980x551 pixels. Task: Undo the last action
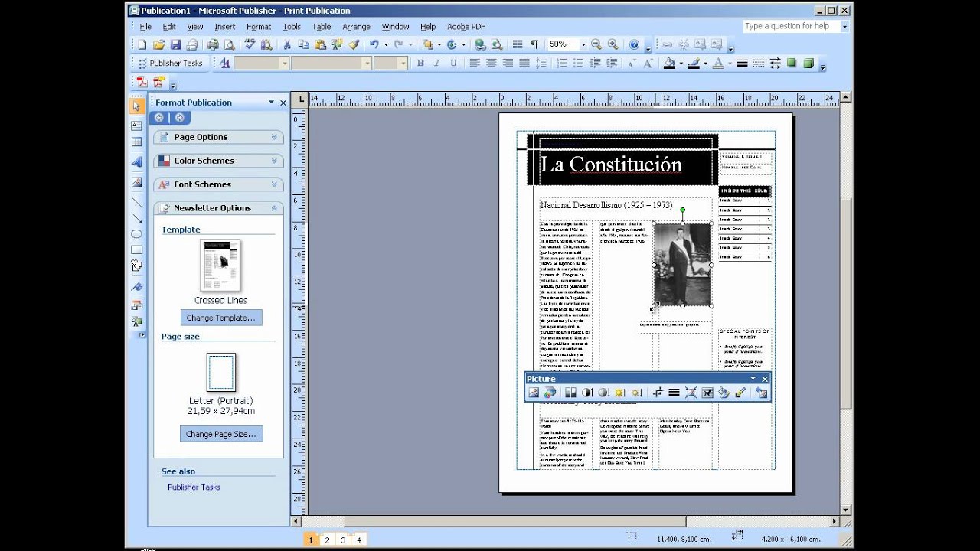point(374,44)
